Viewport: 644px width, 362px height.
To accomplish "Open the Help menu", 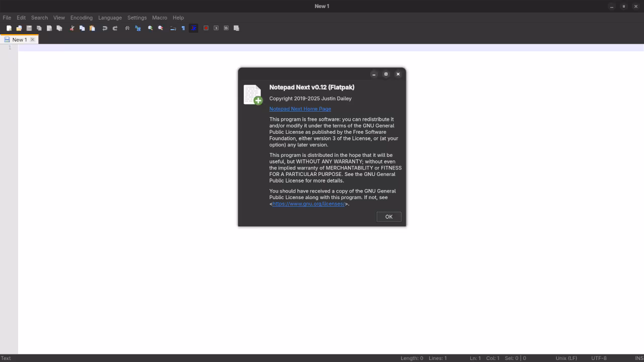I will [x=178, y=18].
